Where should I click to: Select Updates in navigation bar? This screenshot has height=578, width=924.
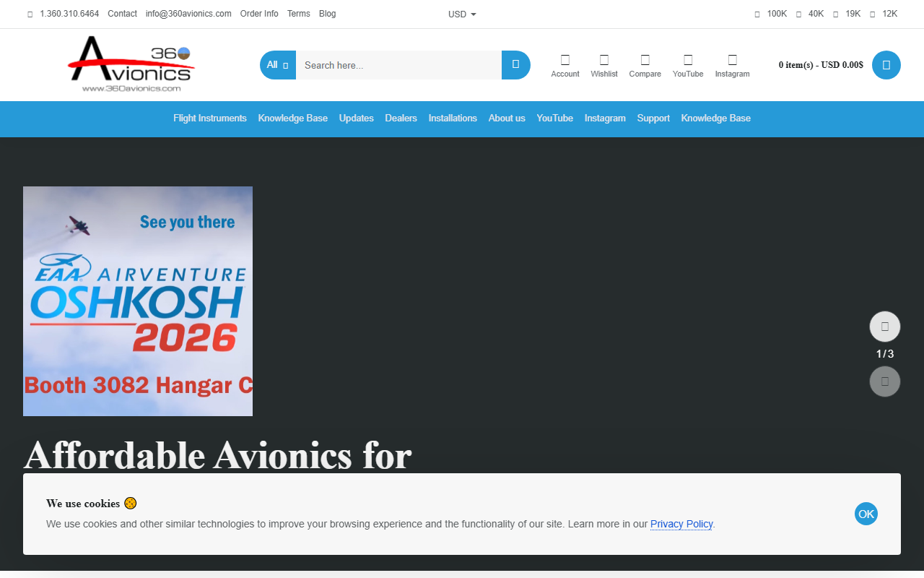[357, 118]
